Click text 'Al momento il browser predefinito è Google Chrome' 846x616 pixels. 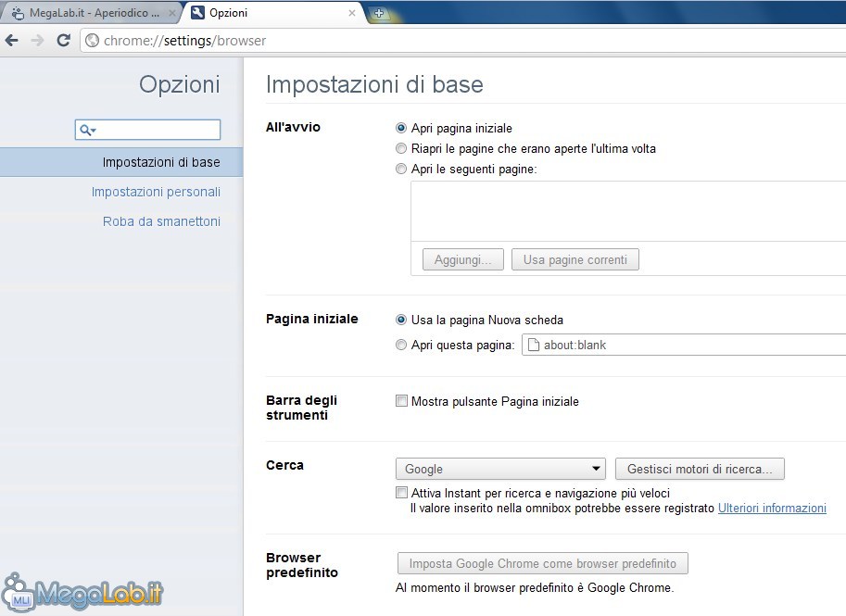535,587
